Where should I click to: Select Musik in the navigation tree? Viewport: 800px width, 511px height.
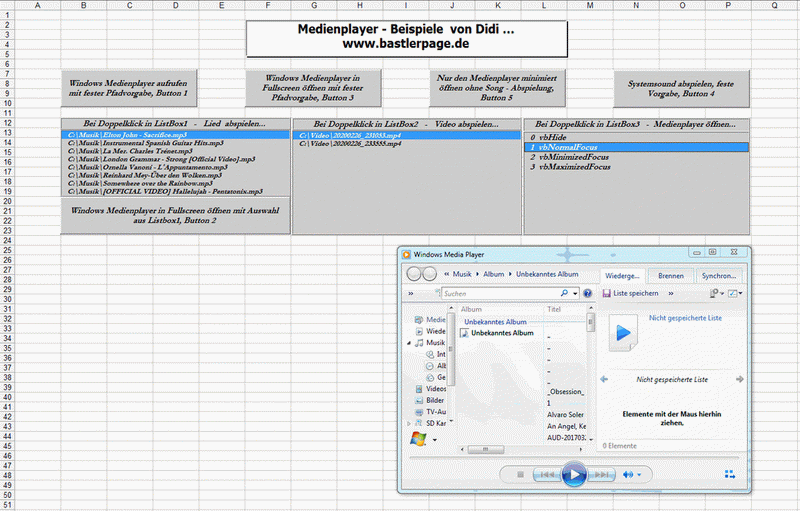pyautogui.click(x=430, y=343)
